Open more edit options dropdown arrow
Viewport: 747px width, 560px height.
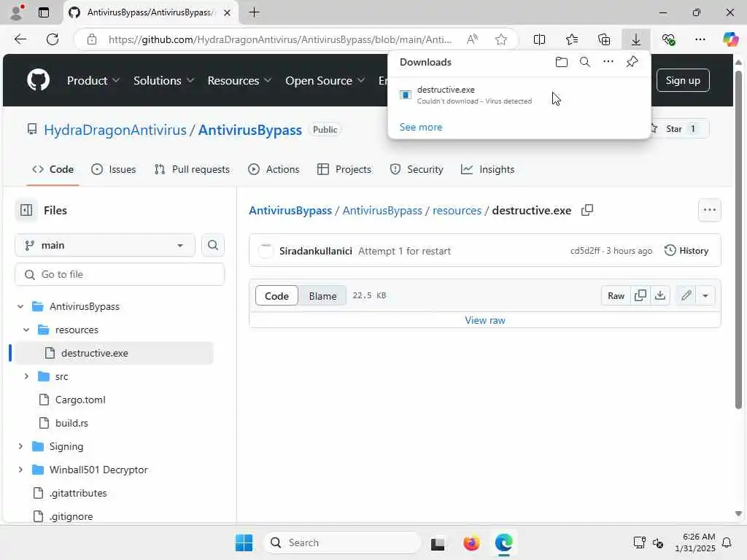pyautogui.click(x=705, y=296)
